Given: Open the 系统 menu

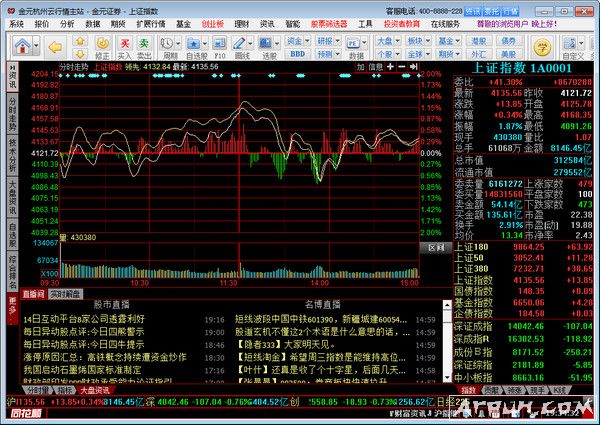Looking at the screenshot, I should click(16, 21).
